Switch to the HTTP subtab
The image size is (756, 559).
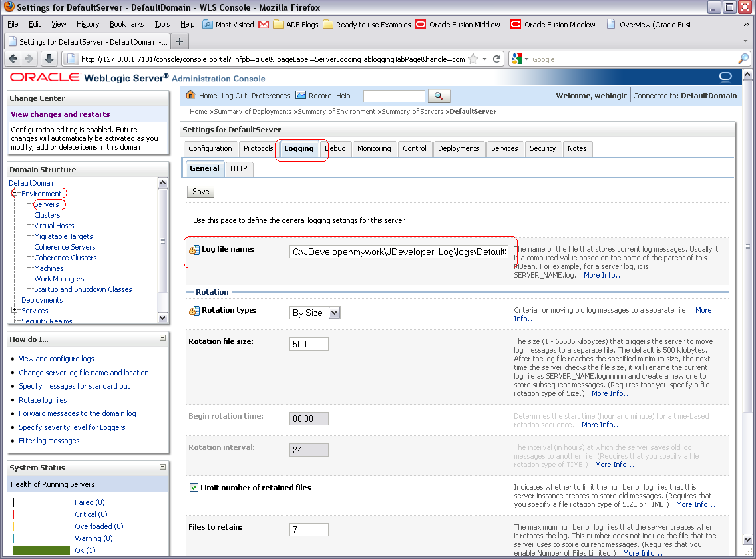click(x=239, y=168)
